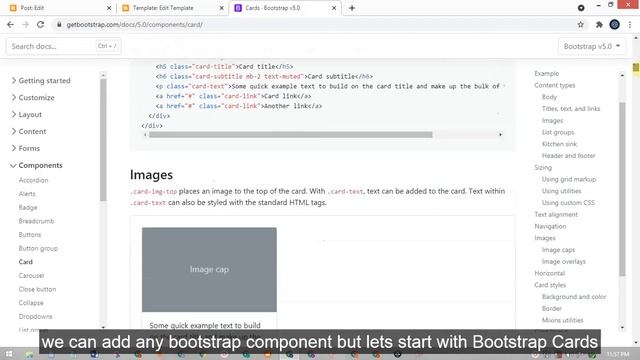Viewport: 640px width, 360px height.
Task: Click the left sidebar scrollbar thumb
Action: tap(103, 140)
